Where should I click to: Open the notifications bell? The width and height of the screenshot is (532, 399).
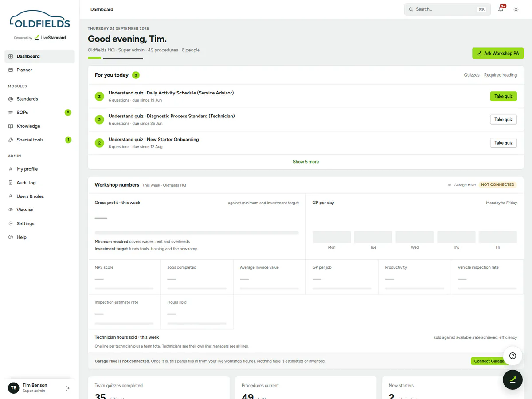tap(501, 9)
